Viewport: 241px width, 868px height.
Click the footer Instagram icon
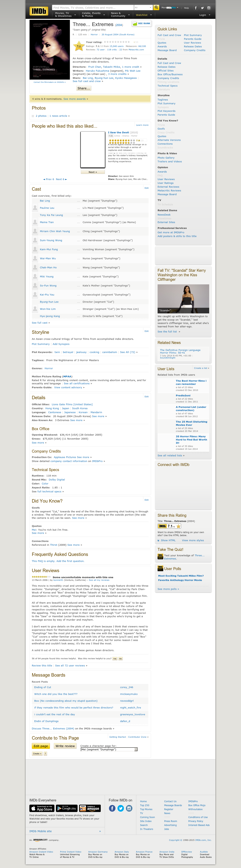coord(129,808)
